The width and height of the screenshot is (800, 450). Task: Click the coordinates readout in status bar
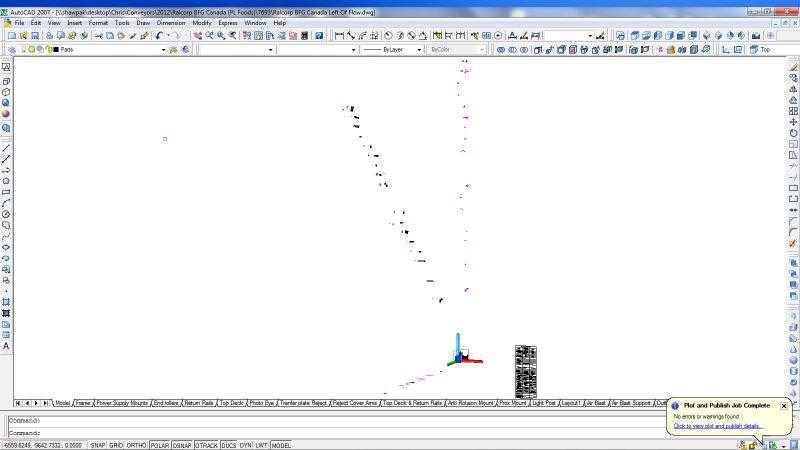coord(43,445)
